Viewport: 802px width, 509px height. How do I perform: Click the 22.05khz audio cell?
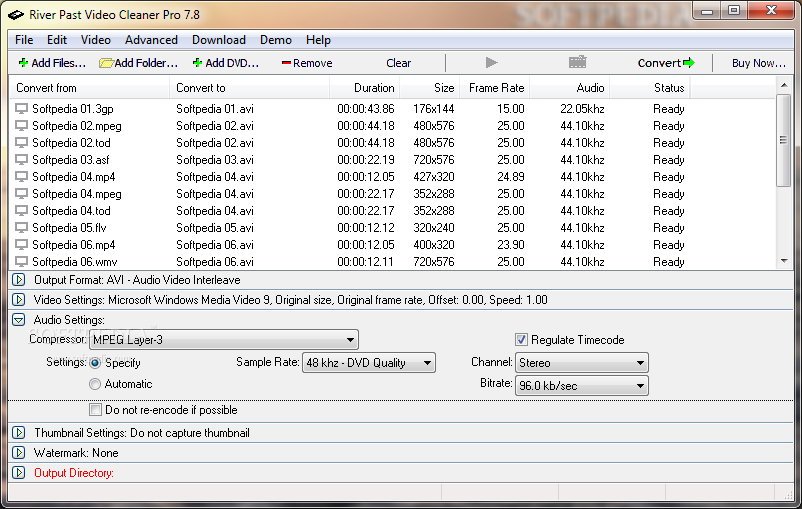(582, 109)
